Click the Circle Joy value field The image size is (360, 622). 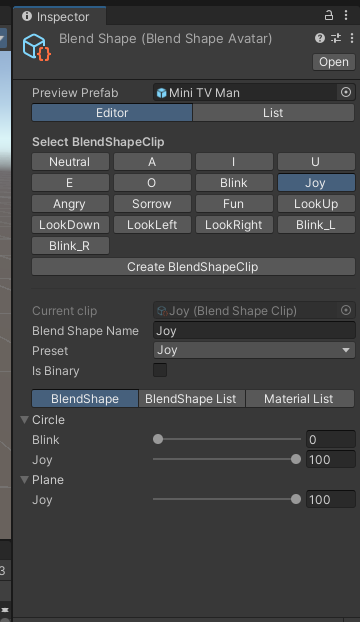[x=331, y=459]
